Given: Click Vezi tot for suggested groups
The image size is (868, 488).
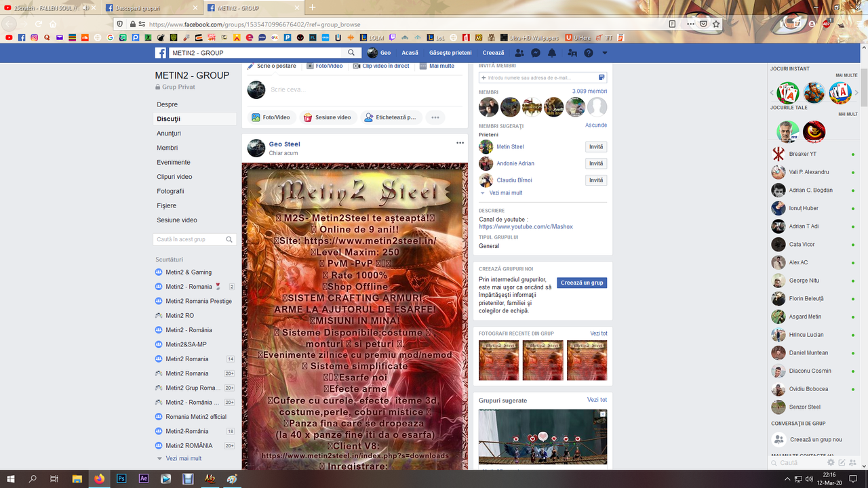Looking at the screenshot, I should (x=597, y=401).
